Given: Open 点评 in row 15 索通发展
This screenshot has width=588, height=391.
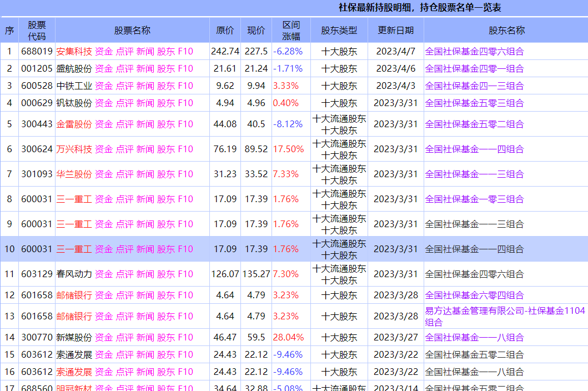Looking at the screenshot, I should [x=124, y=354].
